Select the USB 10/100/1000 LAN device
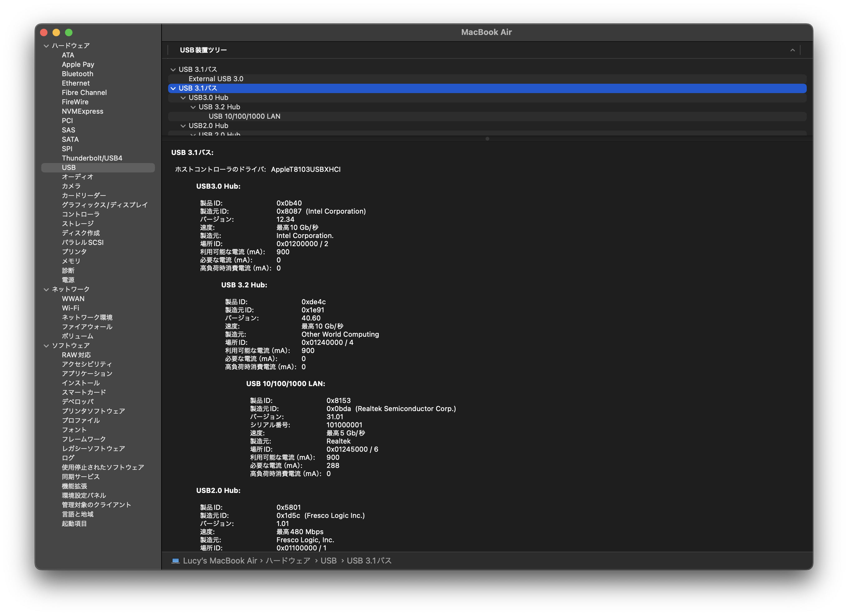 (x=244, y=116)
